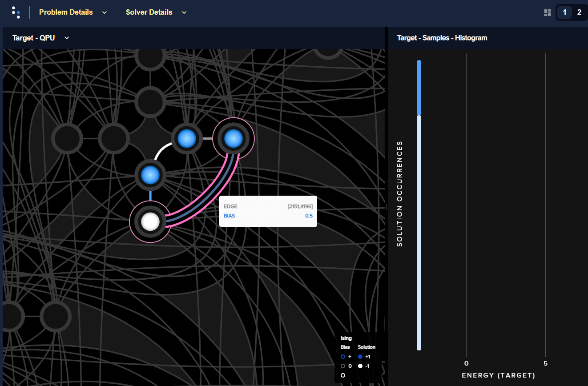Open the Target - QPU view dropdown
This screenshot has width=588, height=386.
point(41,38)
